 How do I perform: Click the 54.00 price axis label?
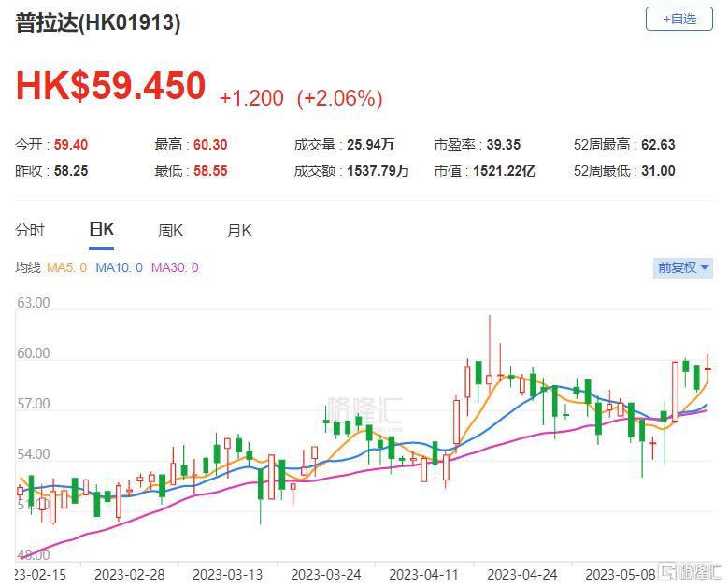pos(34,454)
